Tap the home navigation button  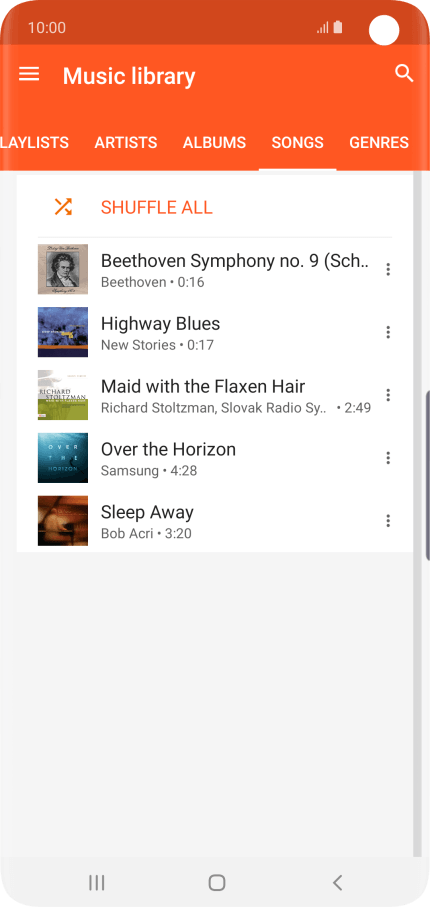point(216,882)
